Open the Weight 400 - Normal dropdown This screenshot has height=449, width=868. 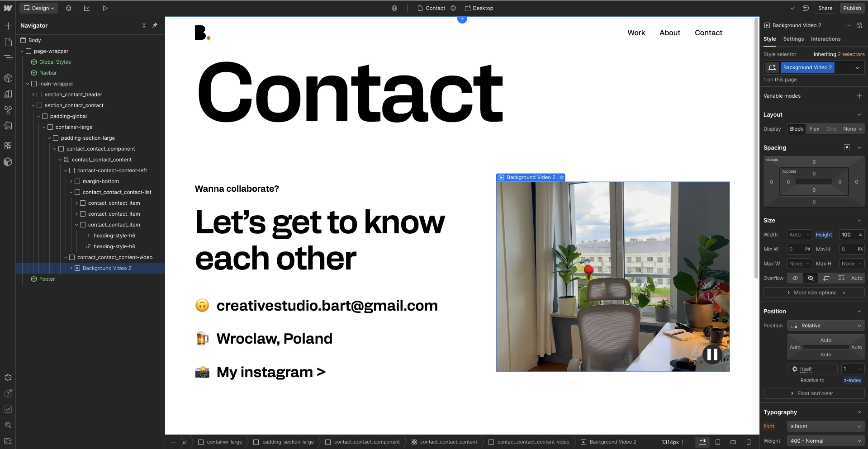[x=826, y=441]
